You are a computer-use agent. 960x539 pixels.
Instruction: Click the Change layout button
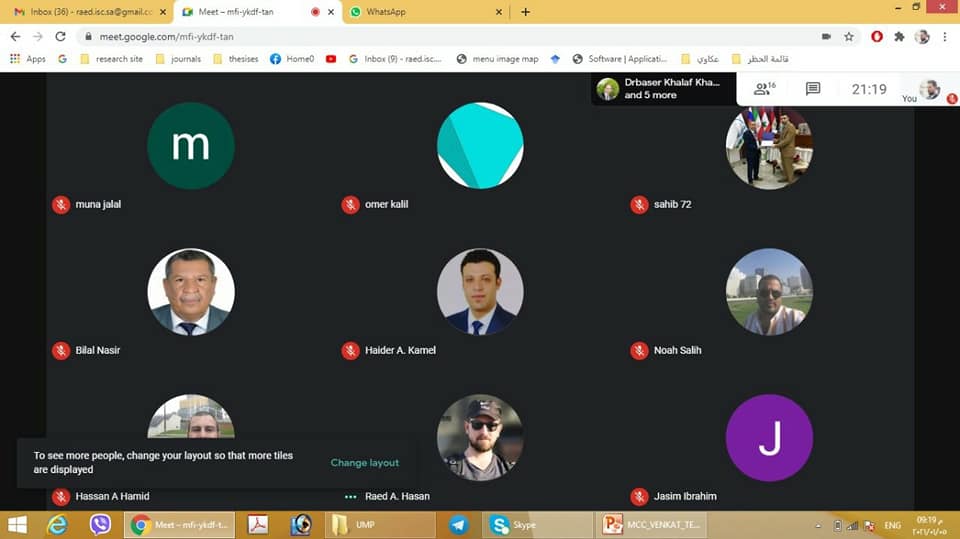(364, 463)
